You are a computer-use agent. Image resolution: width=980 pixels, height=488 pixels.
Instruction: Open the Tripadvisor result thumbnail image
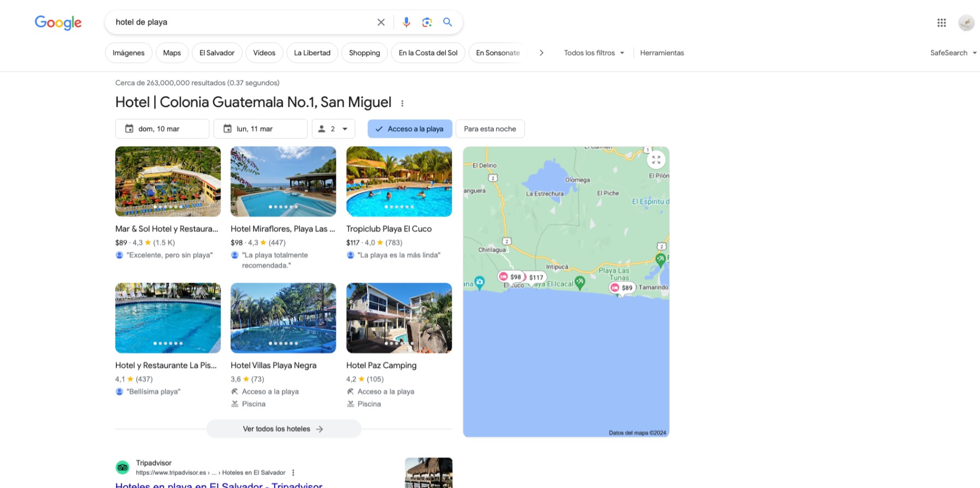429,473
